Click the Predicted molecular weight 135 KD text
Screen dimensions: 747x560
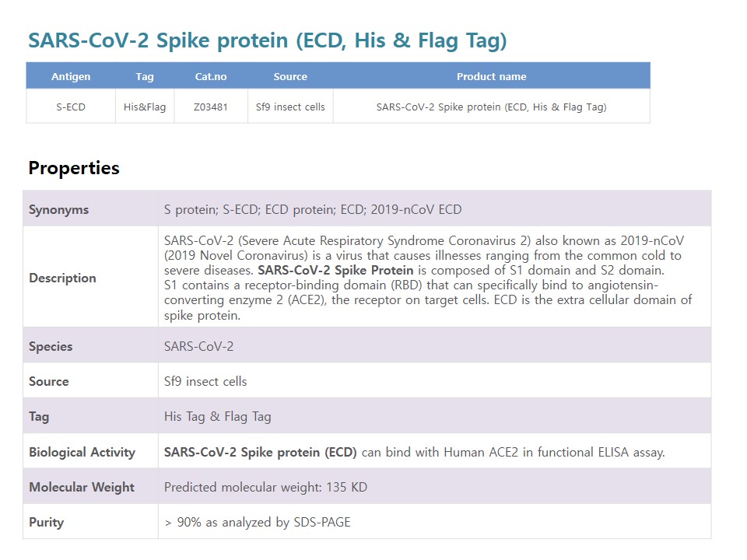(x=265, y=487)
